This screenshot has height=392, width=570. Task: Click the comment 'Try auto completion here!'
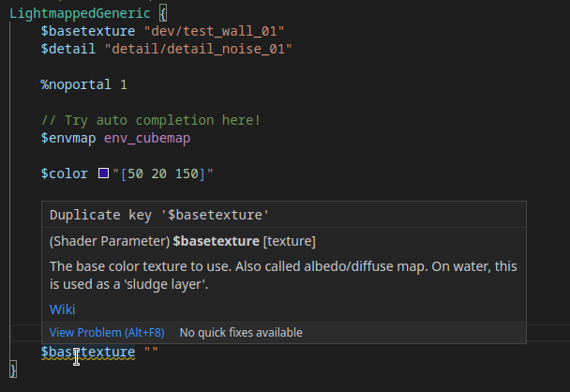(151, 120)
